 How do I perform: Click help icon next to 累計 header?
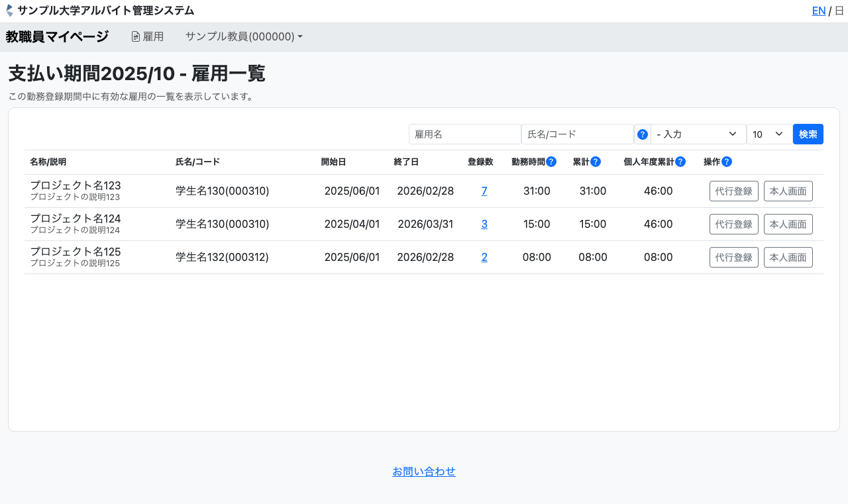(596, 162)
